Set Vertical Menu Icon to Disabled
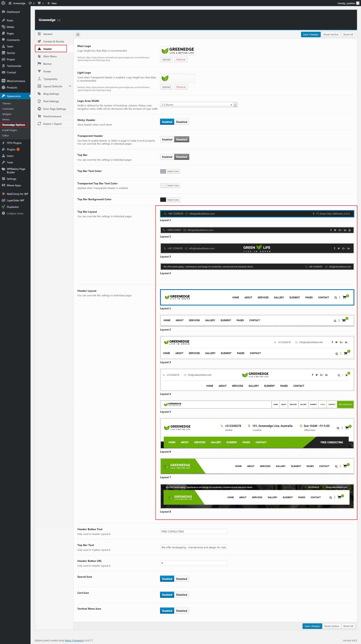This screenshot has width=361, height=644. 181,611
